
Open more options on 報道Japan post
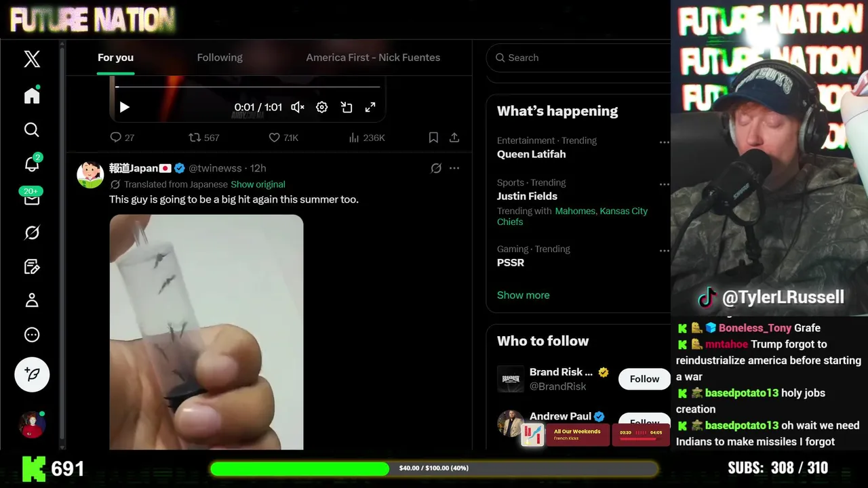point(454,168)
